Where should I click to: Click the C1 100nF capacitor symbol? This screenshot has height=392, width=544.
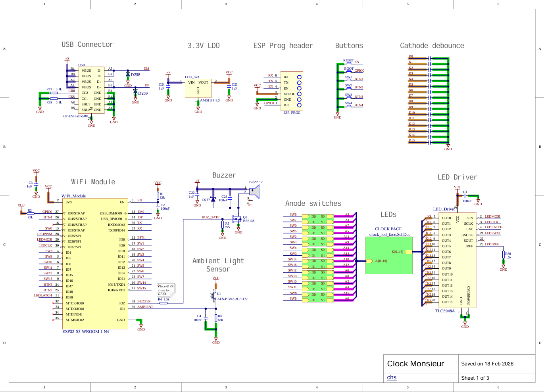pos(465,196)
